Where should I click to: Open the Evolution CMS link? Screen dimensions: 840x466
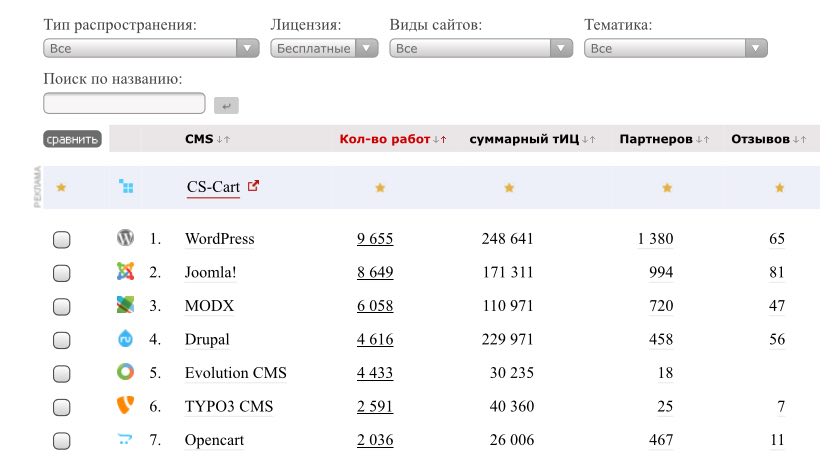pos(236,373)
